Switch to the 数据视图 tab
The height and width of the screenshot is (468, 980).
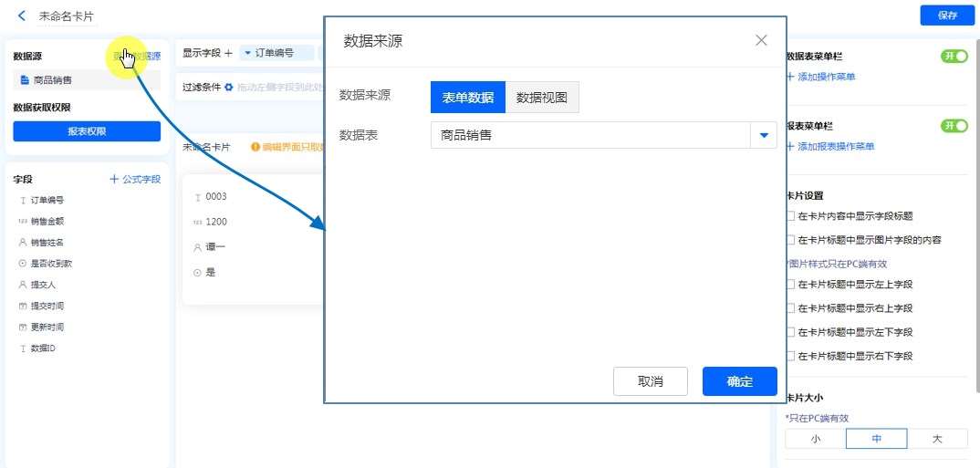[542, 98]
